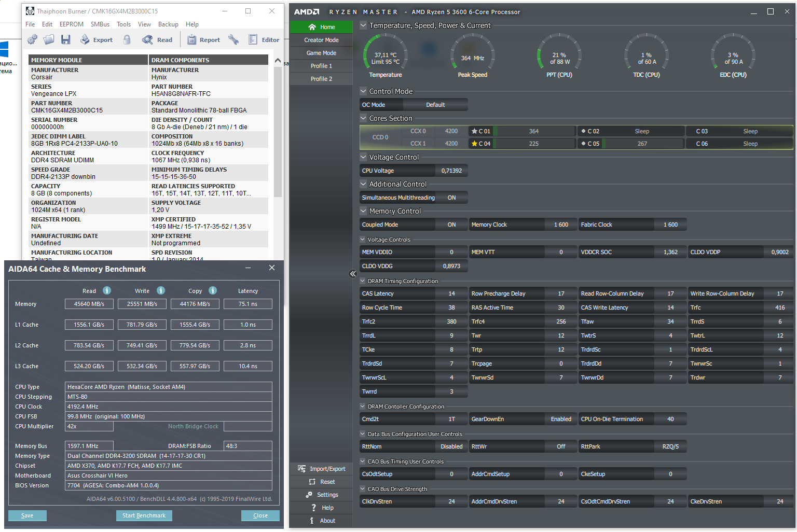Collapse the Memory Control section
Image resolution: width=797 pixels, height=532 pixels.
363,211
